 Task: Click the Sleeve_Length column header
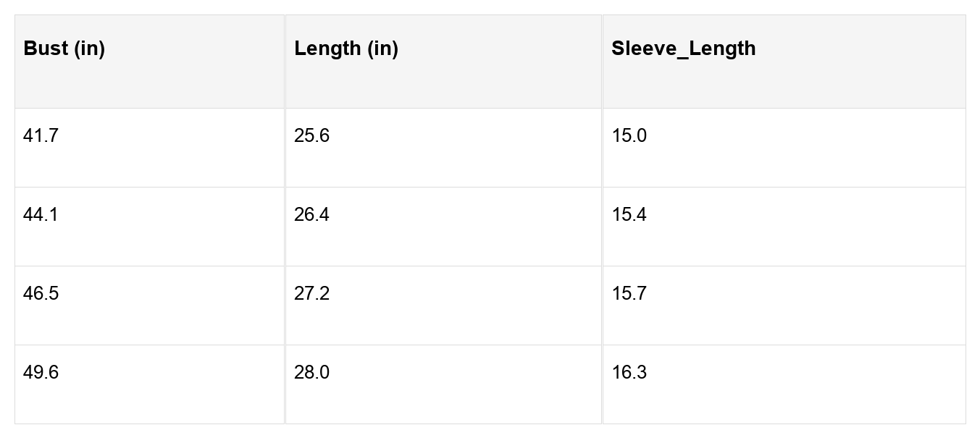[x=683, y=49]
